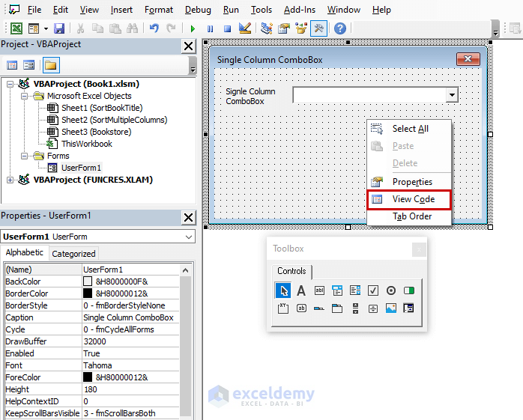This screenshot has width=523, height=420.
Task: Click the Redo arrow icon
Action: [x=171, y=28]
